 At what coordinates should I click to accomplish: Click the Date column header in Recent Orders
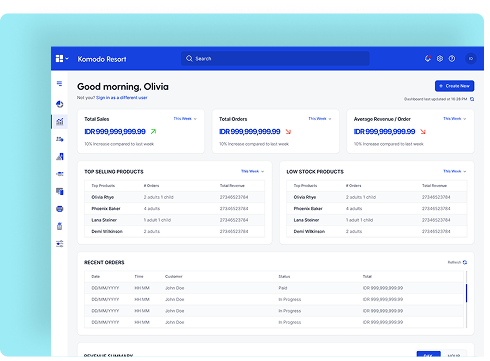pos(96,276)
